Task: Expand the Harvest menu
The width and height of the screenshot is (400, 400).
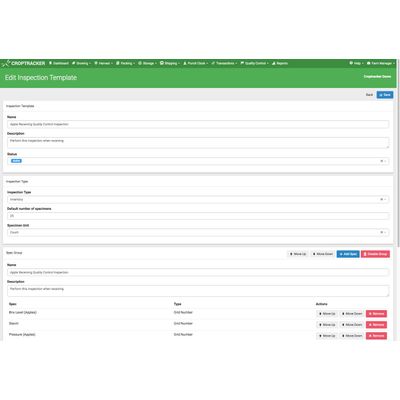Action: [x=103, y=63]
